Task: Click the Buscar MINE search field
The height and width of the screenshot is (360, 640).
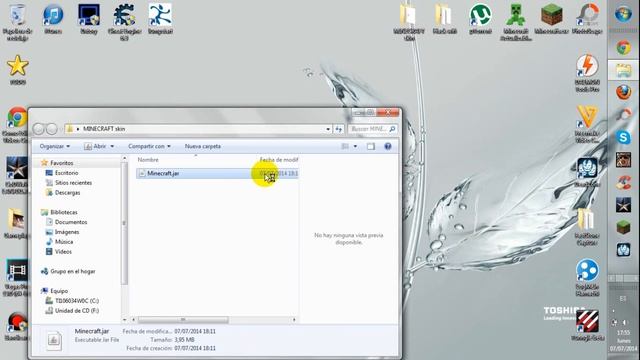Action: tap(373, 129)
